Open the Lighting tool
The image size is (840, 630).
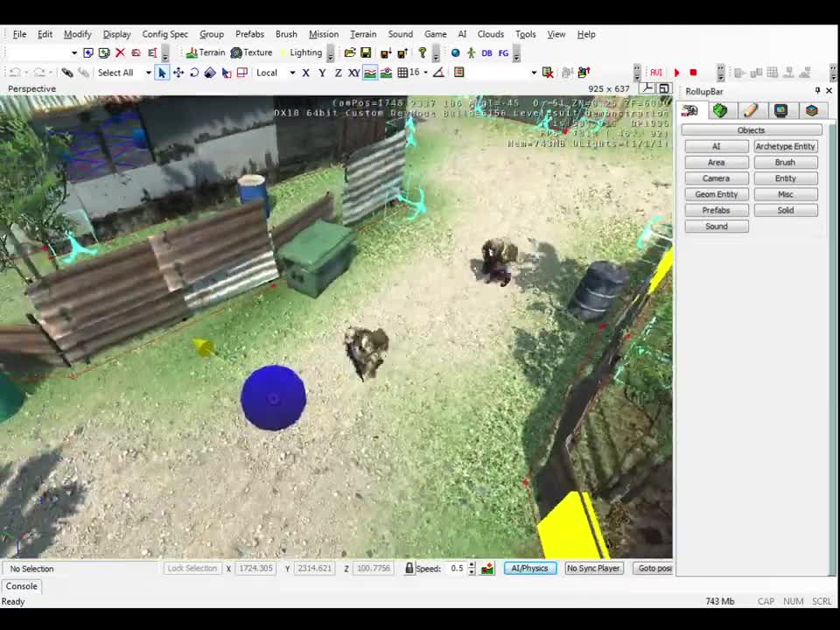click(x=300, y=52)
